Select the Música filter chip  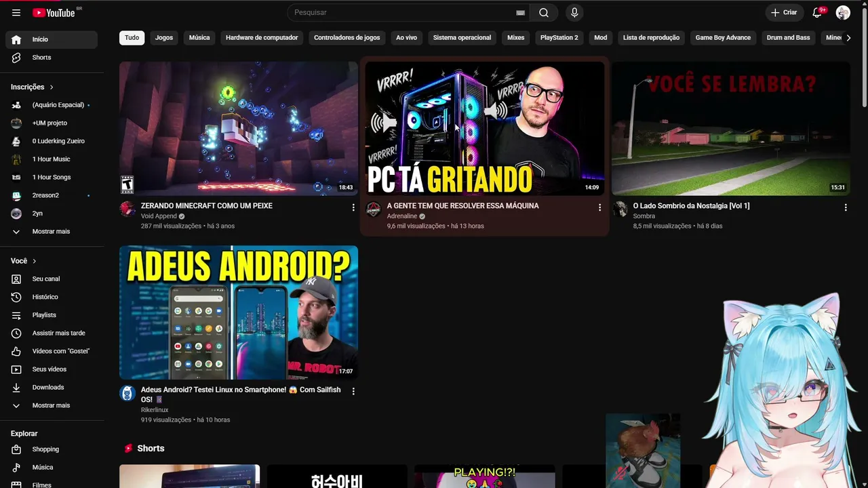[x=199, y=38]
